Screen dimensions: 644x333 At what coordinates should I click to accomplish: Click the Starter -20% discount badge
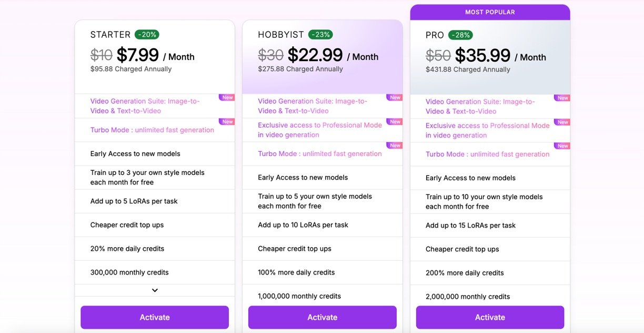147,35
